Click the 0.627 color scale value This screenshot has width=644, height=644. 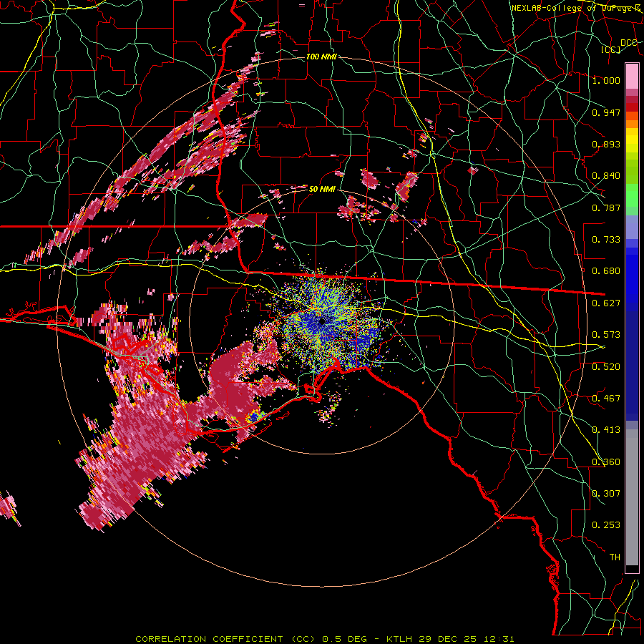click(x=606, y=303)
